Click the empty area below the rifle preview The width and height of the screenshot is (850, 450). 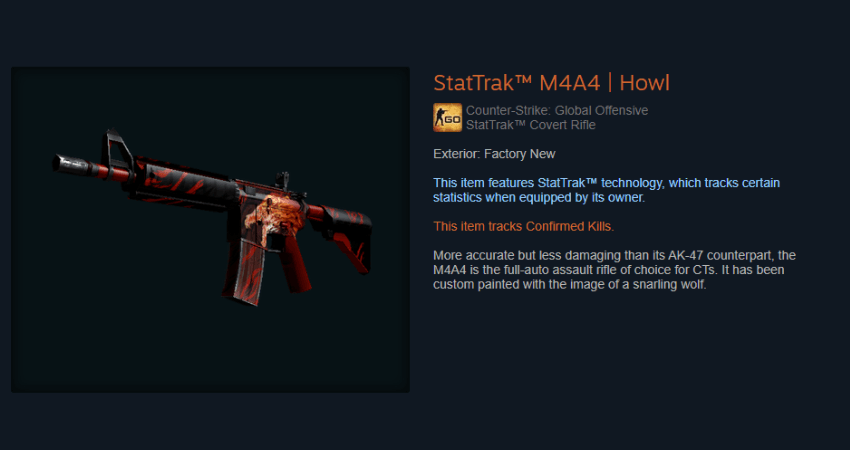[210, 421]
